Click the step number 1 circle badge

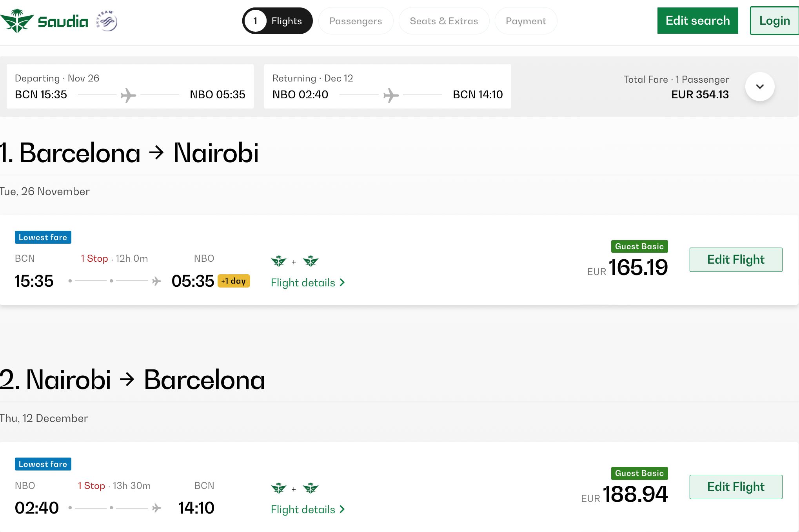(255, 21)
